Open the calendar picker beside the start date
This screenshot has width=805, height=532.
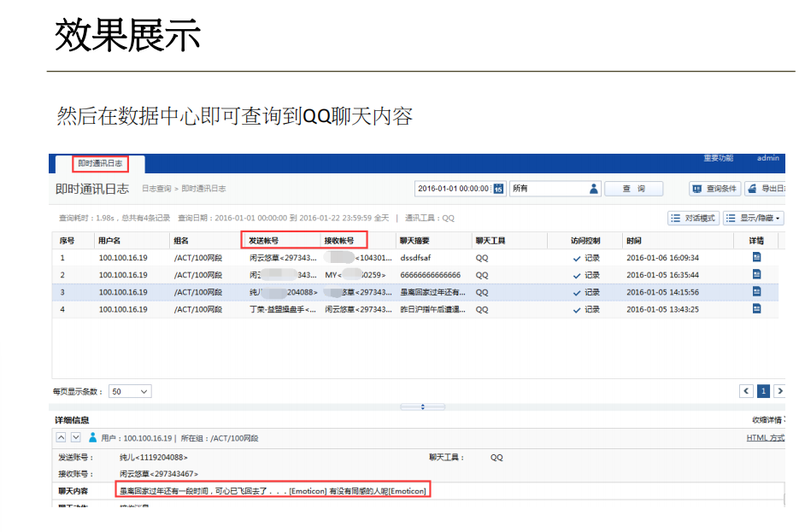pyautogui.click(x=498, y=189)
